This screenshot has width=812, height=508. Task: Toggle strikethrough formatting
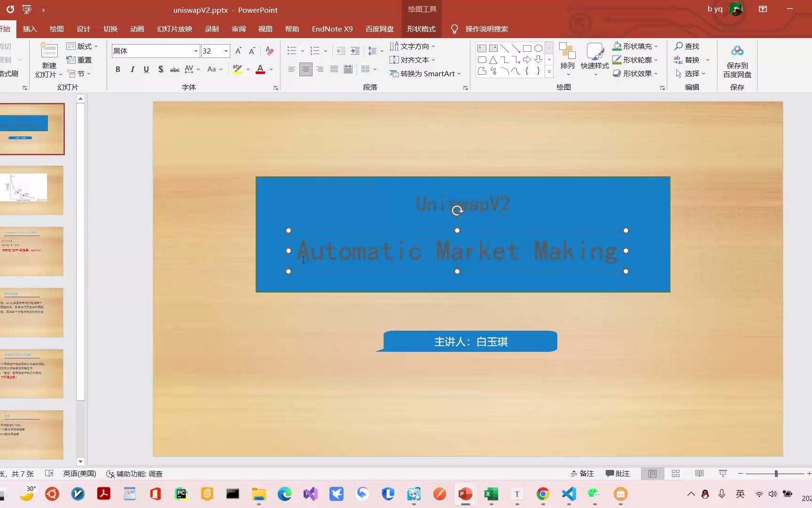point(174,69)
